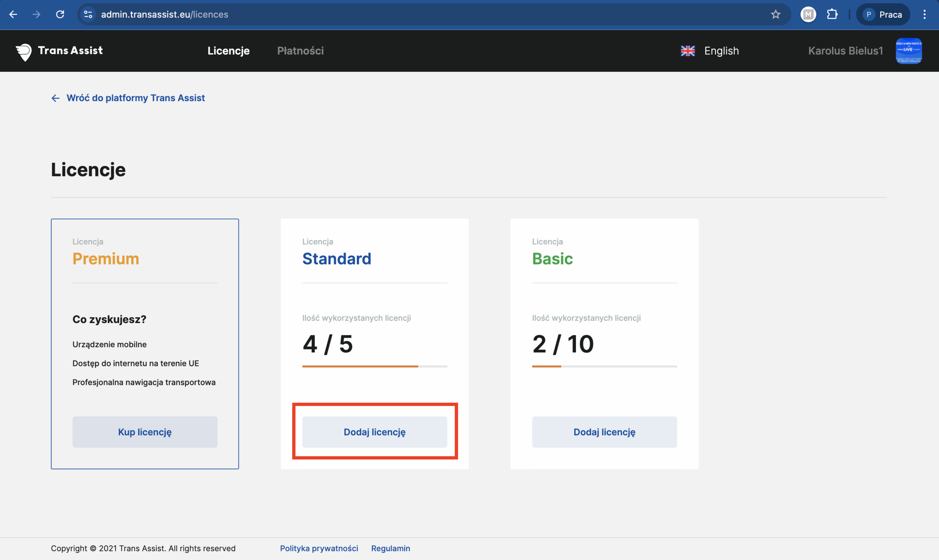The height and width of the screenshot is (560, 939).
Task: Click Dodaj licencję on Basic card
Action: (604, 432)
